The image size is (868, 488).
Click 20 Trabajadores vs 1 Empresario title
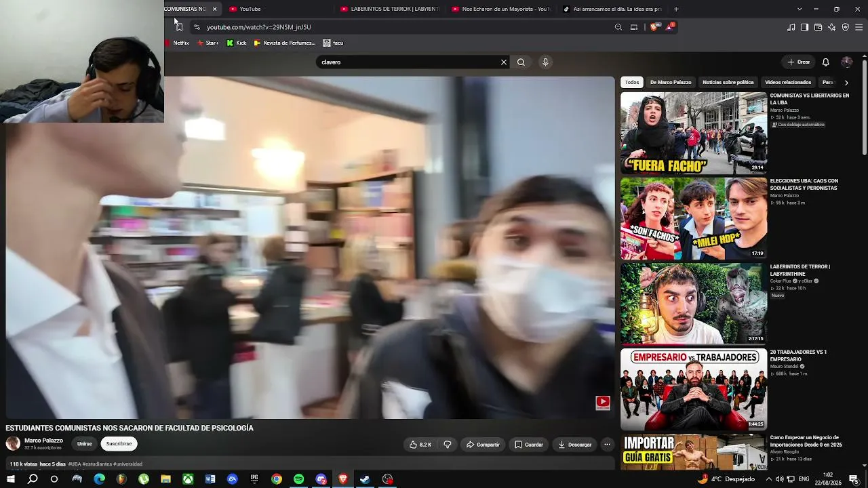coord(798,356)
